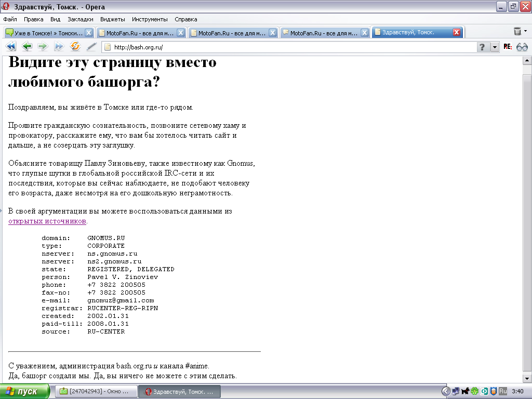Open the Вид menu
This screenshot has width=532, height=399.
(x=55, y=19)
